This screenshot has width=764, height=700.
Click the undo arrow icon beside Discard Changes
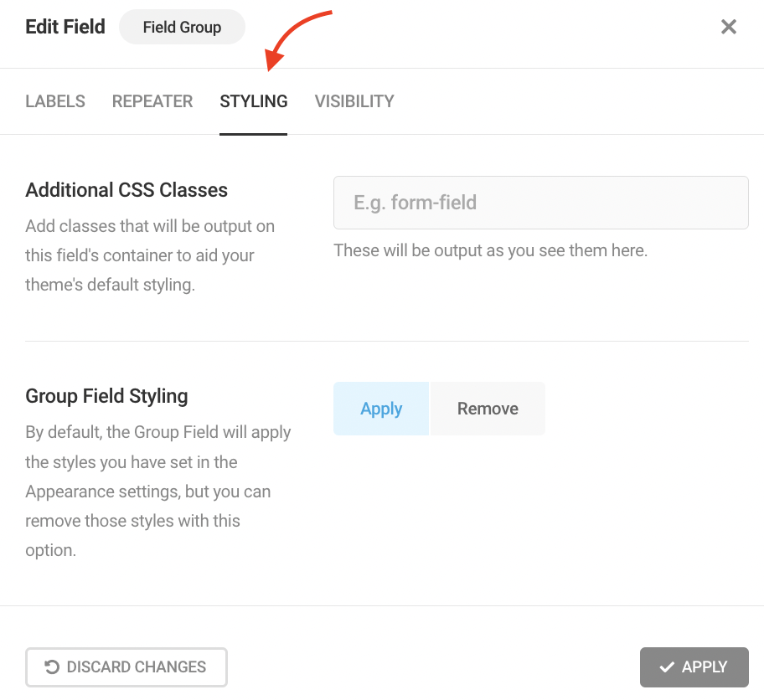tap(52, 667)
